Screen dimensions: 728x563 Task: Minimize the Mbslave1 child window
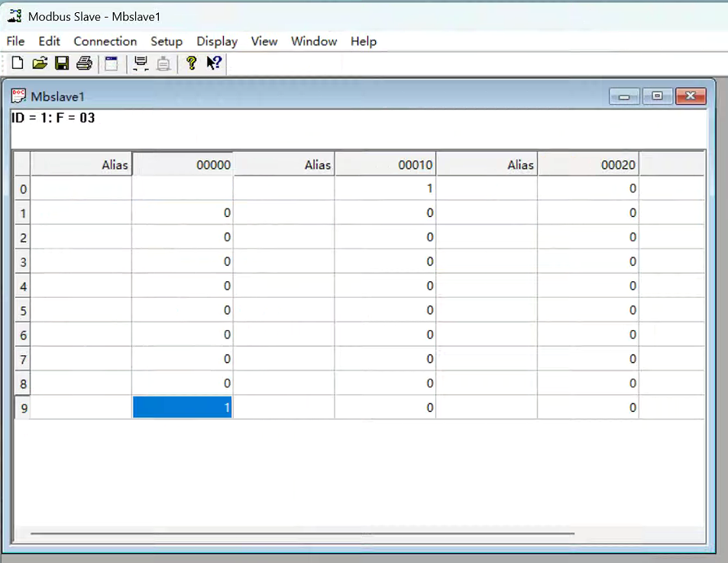tap(624, 96)
